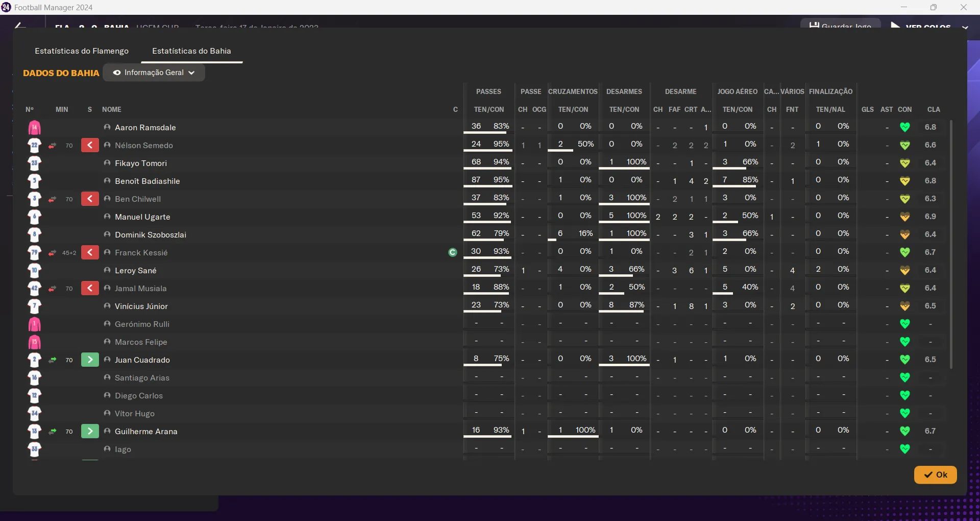Click the FNT column header
Screen dimensions: 980x521
pyautogui.click(x=792, y=109)
